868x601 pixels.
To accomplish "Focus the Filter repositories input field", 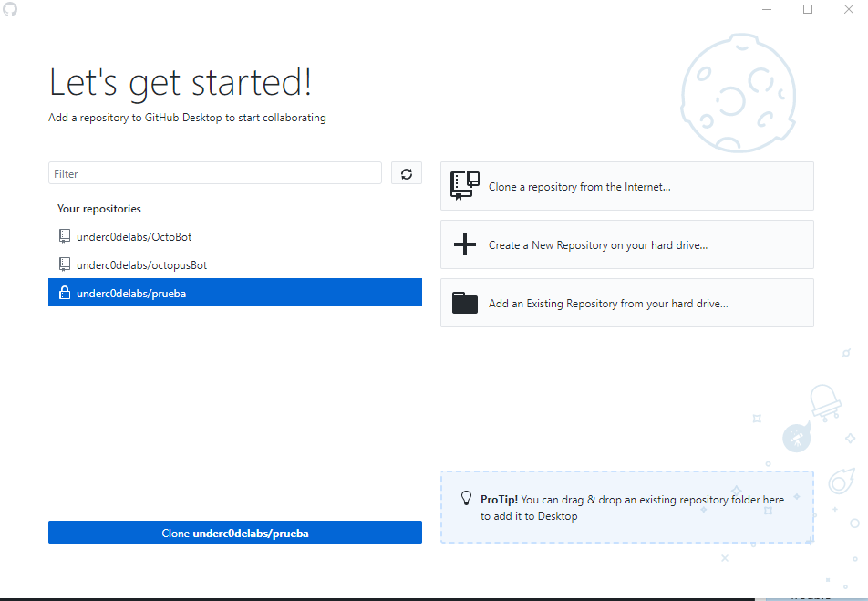I will [215, 173].
